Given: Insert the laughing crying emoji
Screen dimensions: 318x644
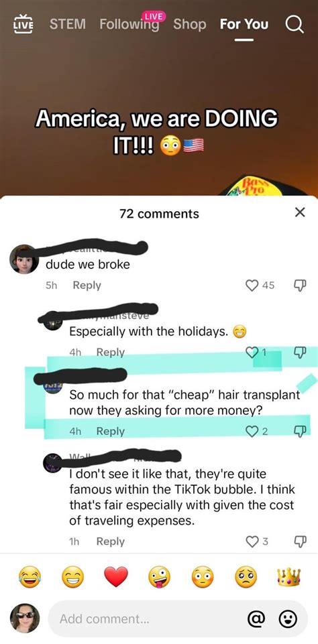Looking at the screenshot, I should point(30,577).
